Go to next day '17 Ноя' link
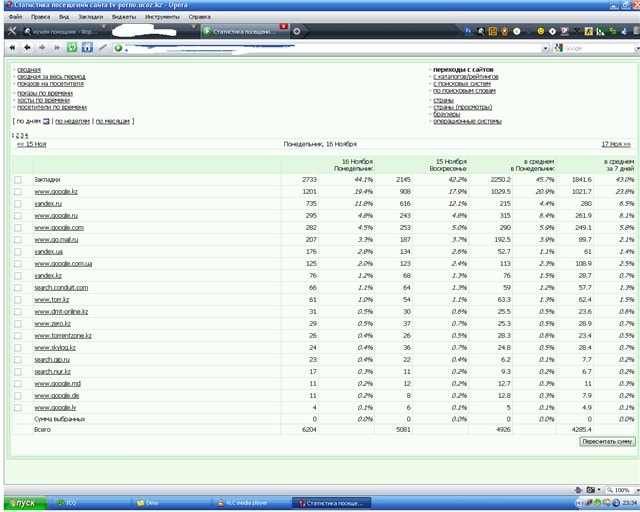 (x=616, y=144)
